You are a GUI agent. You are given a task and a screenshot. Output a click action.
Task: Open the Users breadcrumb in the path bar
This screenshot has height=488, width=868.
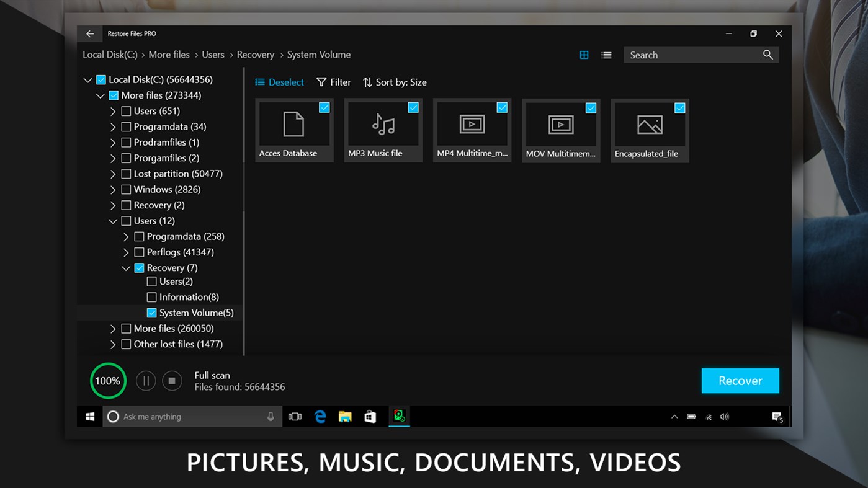(213, 55)
